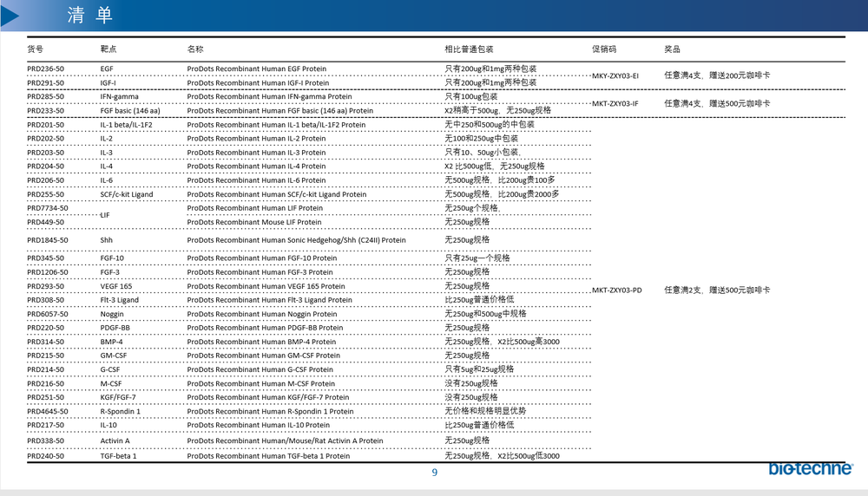Image resolution: width=868 pixels, height=496 pixels.
Task: Click the Shh target cell
Action: (106, 240)
